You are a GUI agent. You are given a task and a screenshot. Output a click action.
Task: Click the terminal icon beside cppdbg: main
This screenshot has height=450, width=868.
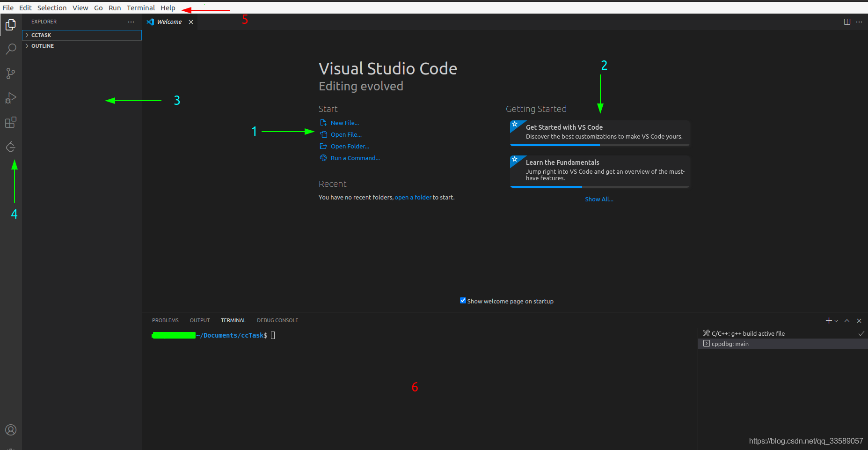pyautogui.click(x=707, y=344)
